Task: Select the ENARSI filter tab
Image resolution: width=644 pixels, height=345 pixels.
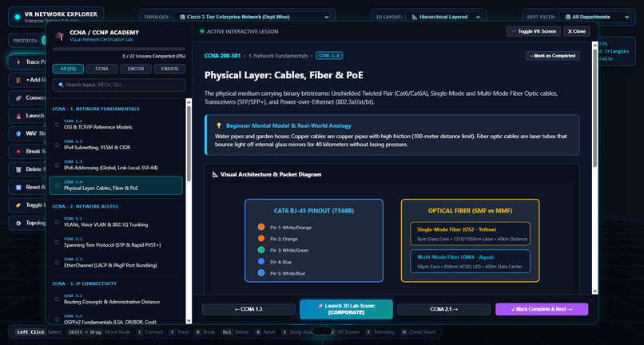Action: point(169,69)
